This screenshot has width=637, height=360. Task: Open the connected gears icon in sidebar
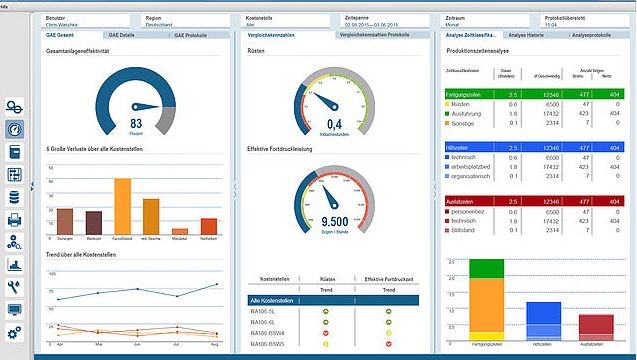(x=14, y=242)
